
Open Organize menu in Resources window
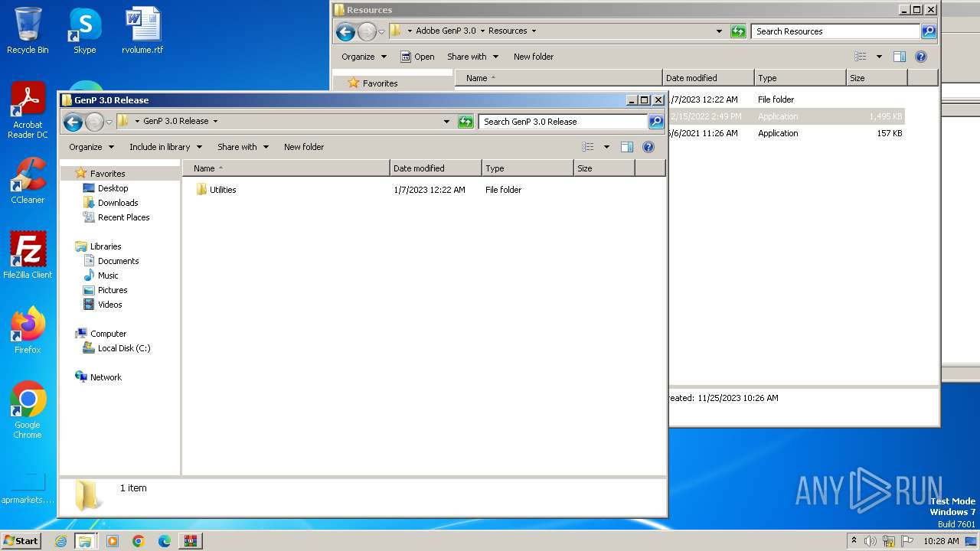pos(364,57)
